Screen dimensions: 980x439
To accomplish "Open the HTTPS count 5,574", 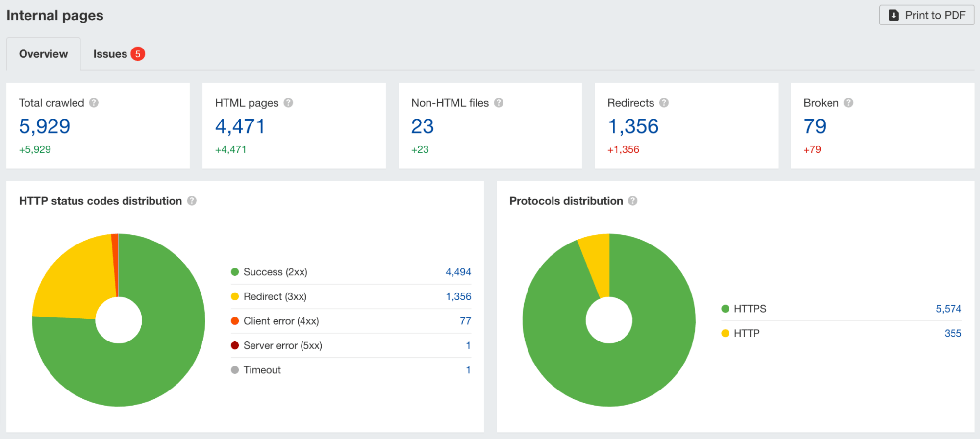I will coord(948,309).
